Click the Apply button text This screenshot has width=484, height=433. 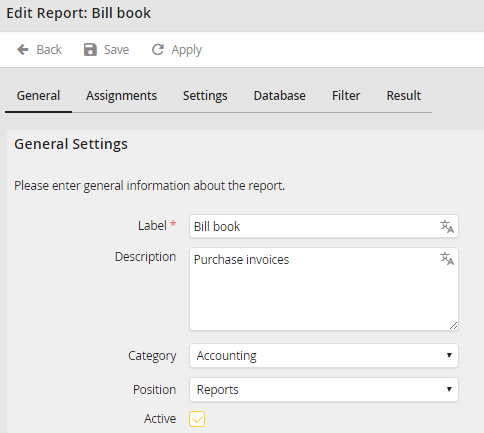pyautogui.click(x=187, y=50)
